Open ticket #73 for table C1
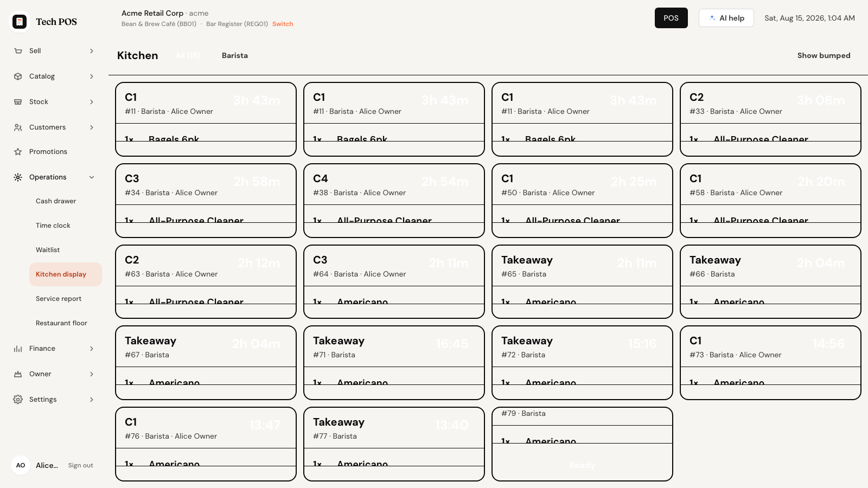This screenshot has width=868, height=488. (x=770, y=363)
